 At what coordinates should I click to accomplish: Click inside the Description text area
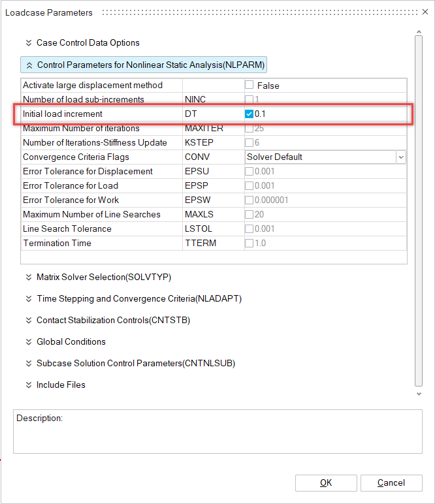point(217,436)
